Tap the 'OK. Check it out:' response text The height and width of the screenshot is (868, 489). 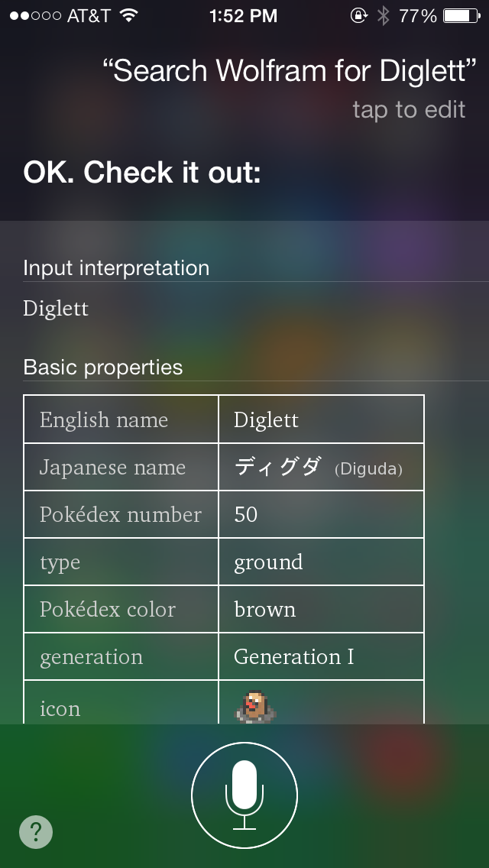pos(142,173)
